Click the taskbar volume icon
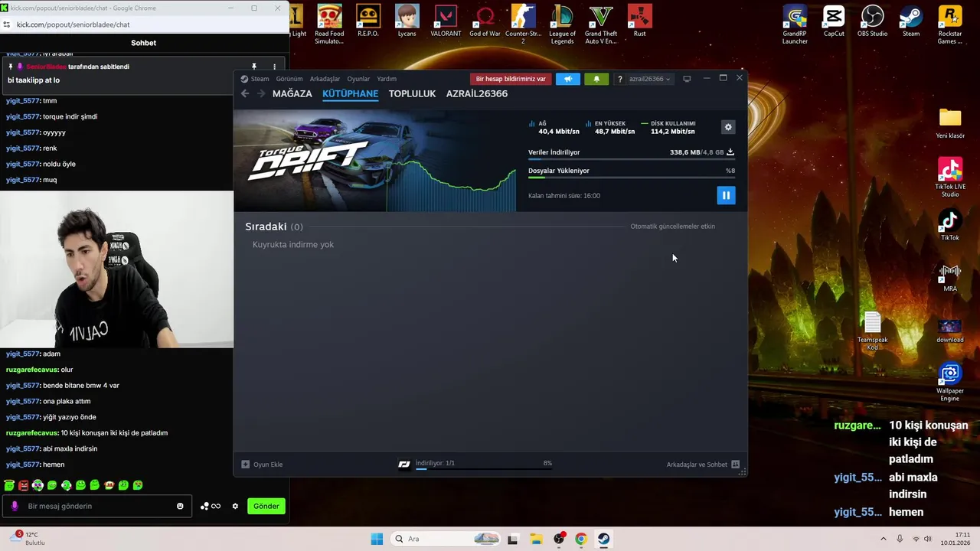The image size is (980, 551). tap(928, 539)
